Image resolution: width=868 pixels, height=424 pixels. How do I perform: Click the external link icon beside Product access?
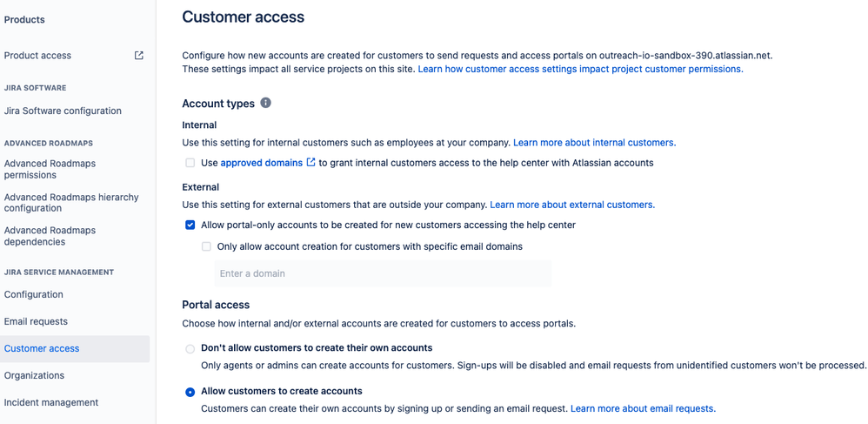pos(139,56)
